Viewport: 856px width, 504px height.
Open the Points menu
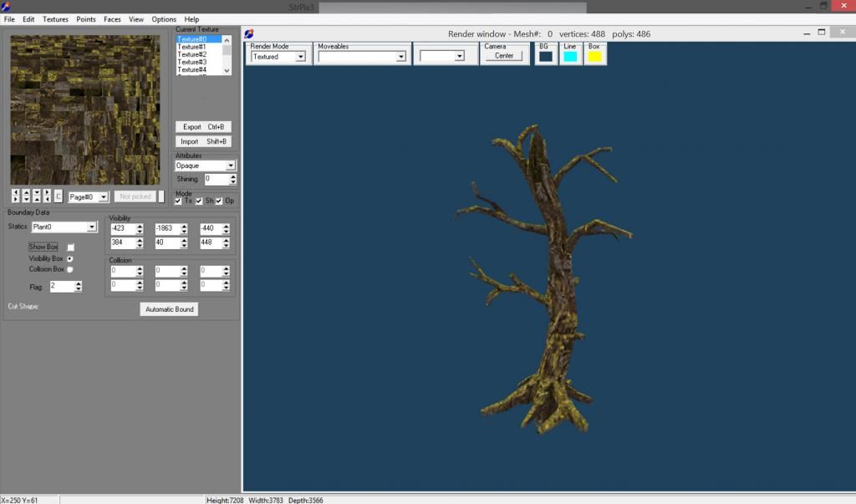(x=86, y=19)
